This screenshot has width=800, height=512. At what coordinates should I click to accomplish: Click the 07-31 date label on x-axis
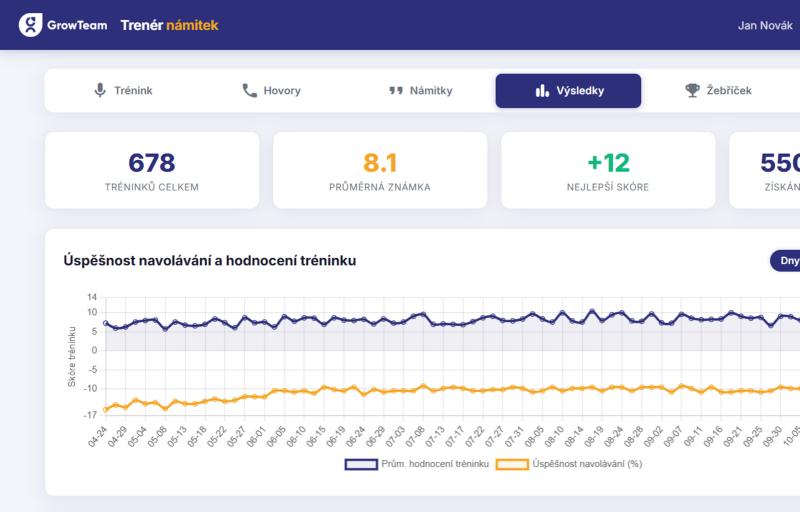coord(514,437)
